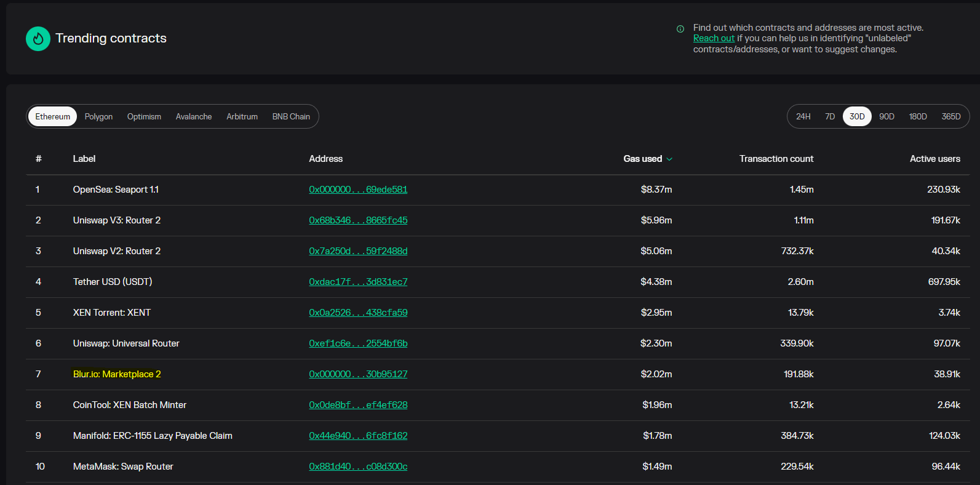Switch to the Avalanche chain tab
980x485 pixels.
coord(194,116)
